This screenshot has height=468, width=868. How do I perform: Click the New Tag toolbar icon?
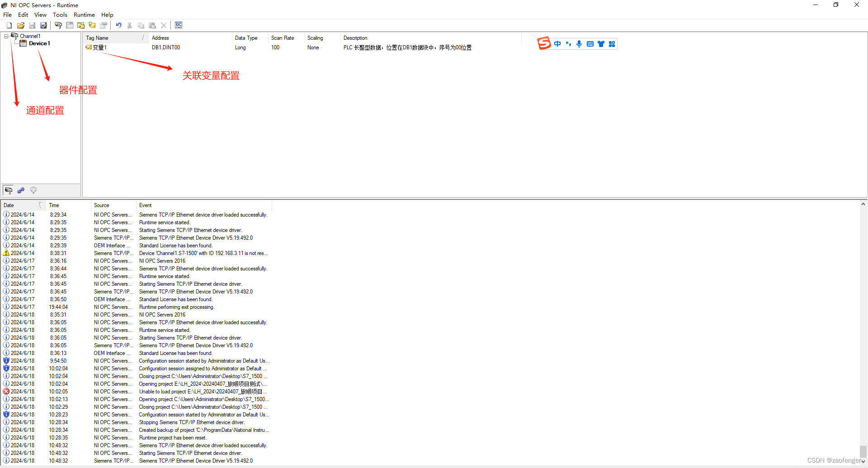92,25
